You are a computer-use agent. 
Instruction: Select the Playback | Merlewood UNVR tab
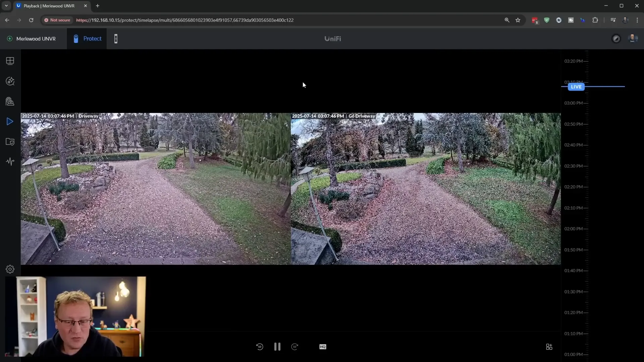(x=52, y=6)
